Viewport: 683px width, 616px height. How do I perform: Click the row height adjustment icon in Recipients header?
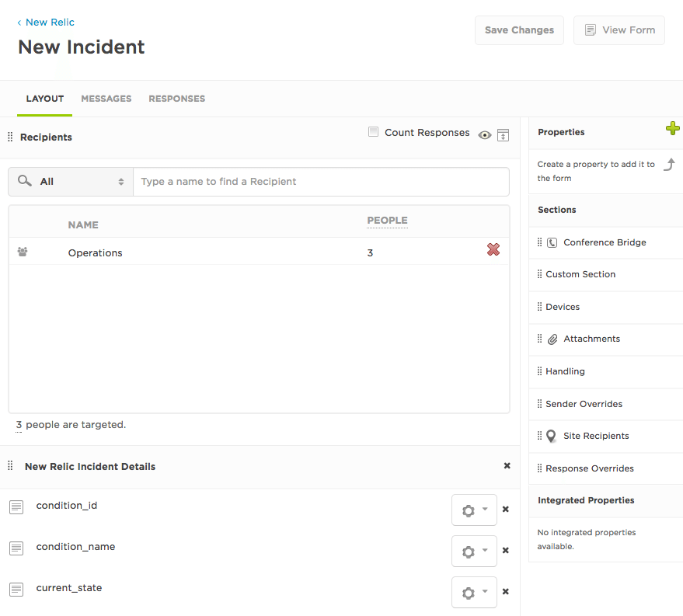tap(503, 134)
